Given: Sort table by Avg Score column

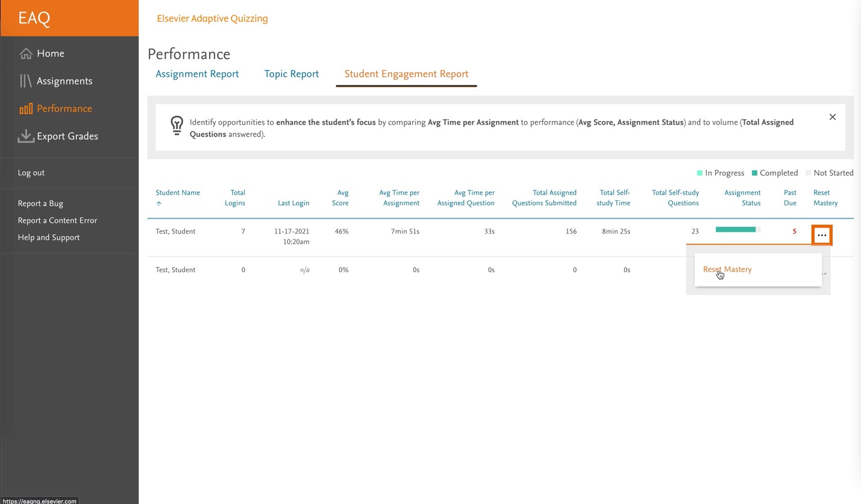Looking at the screenshot, I should pyautogui.click(x=341, y=198).
